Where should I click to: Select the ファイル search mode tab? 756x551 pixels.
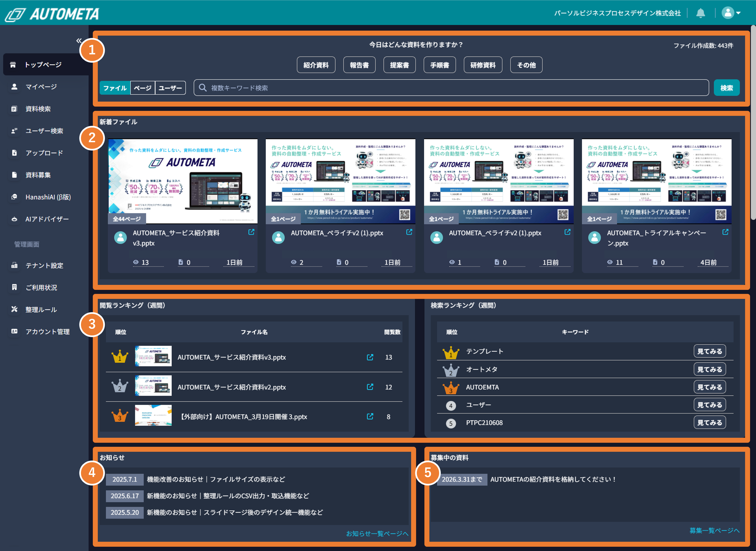click(115, 88)
